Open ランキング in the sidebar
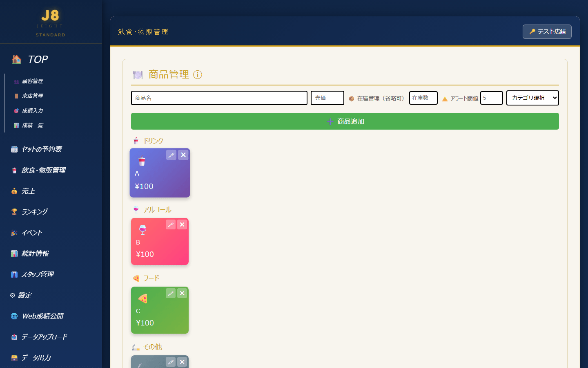 pos(29,212)
